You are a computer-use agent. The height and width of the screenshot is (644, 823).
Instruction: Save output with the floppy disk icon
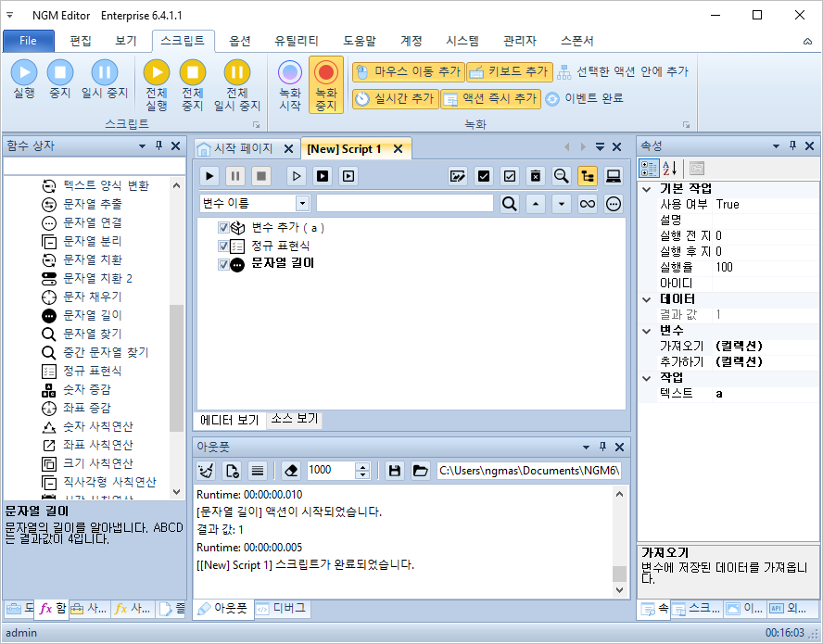(394, 471)
